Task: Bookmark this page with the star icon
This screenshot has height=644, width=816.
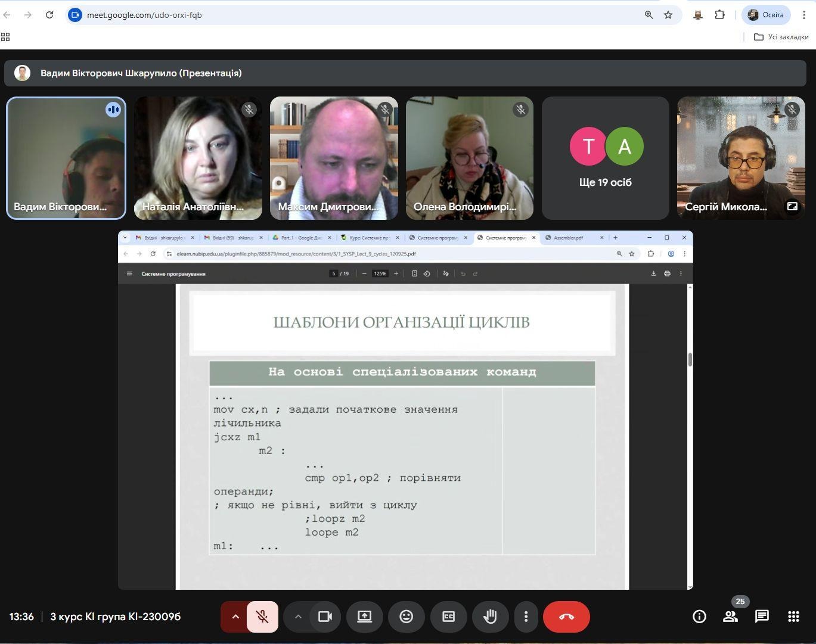Action: (668, 15)
